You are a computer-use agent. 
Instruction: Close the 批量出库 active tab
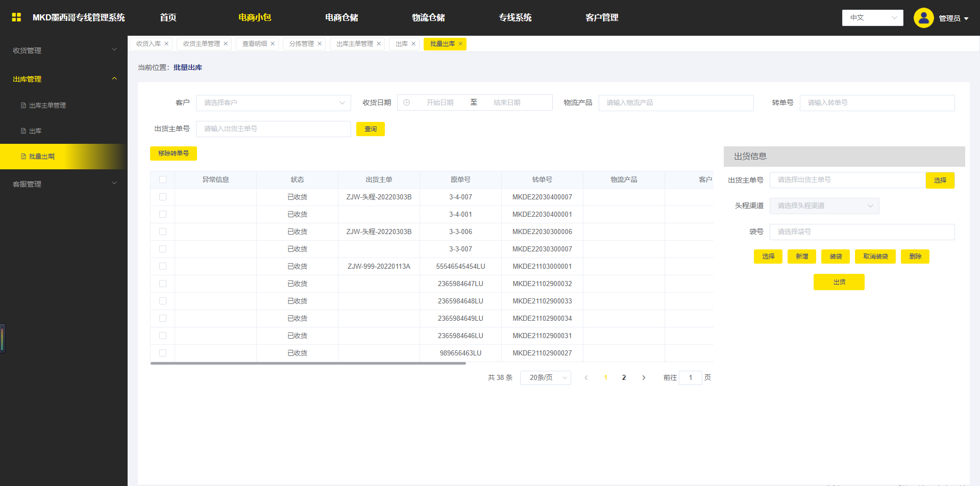tap(460, 44)
